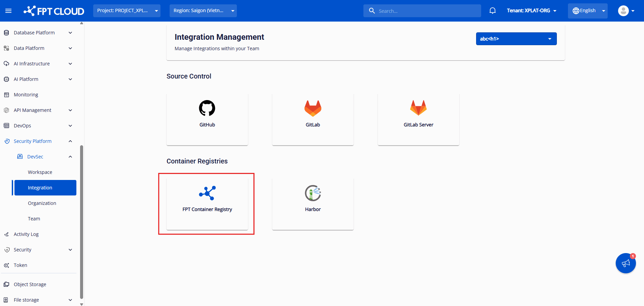Open the announcement megaphone widget
Image resolution: width=644 pixels, height=306 pixels.
[626, 263]
